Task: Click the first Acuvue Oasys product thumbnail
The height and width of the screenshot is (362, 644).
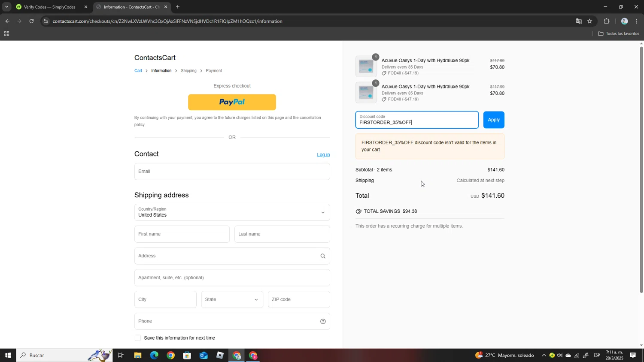Action: (x=366, y=66)
